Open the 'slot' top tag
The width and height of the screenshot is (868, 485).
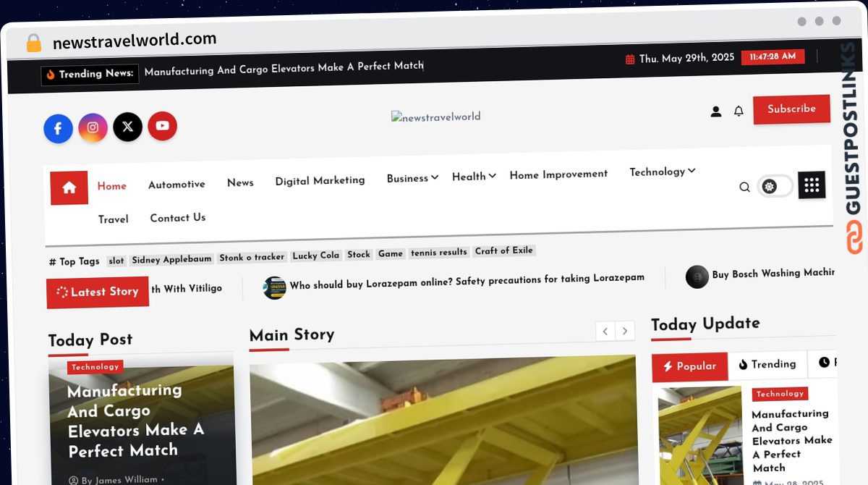(x=116, y=261)
